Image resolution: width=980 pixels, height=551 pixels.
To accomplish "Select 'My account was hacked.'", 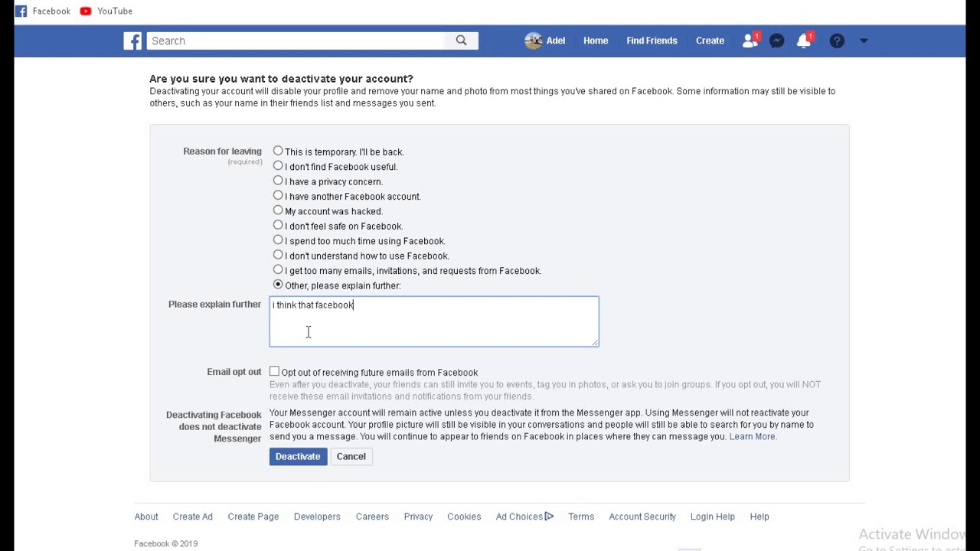I will [x=278, y=210].
